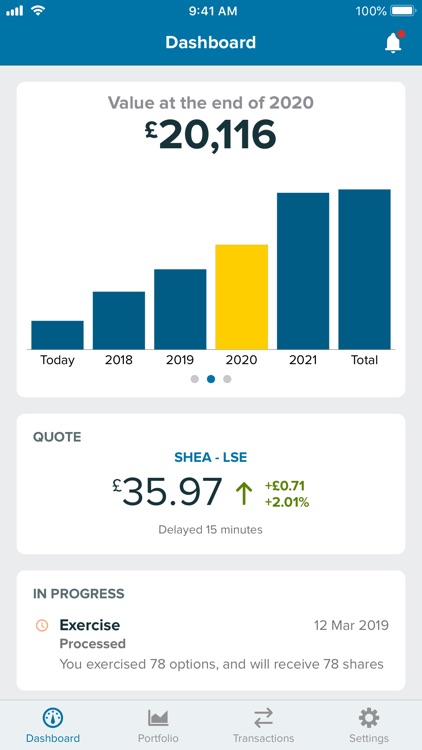Open the Exercise Processed item
This screenshot has height=750, width=422.
tap(211, 644)
